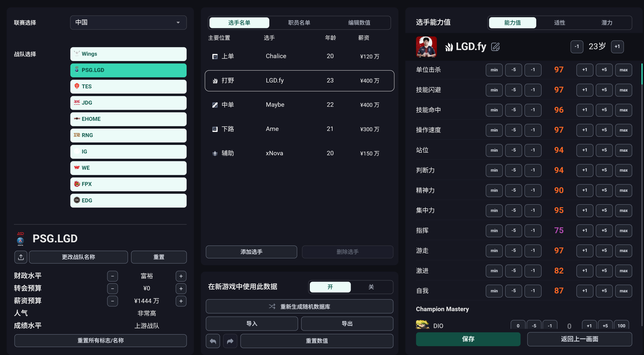Click the mid lane icon beside Maybe
Viewport: 644px width, 355px height.
click(215, 105)
